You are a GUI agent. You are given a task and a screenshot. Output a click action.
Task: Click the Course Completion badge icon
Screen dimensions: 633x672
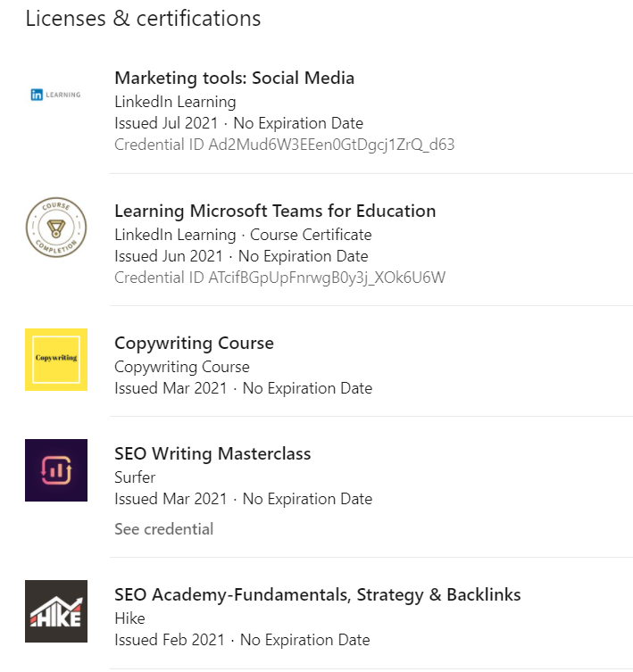tap(56, 228)
